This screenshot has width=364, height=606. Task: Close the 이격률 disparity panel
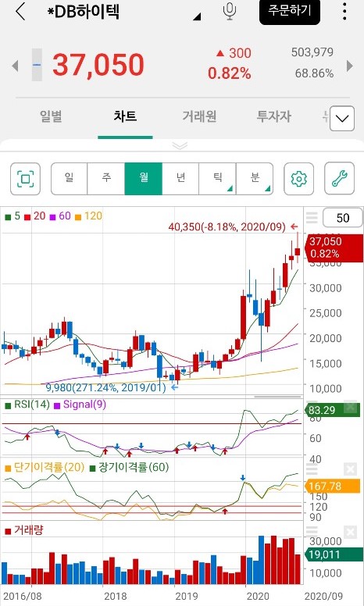coord(350,469)
